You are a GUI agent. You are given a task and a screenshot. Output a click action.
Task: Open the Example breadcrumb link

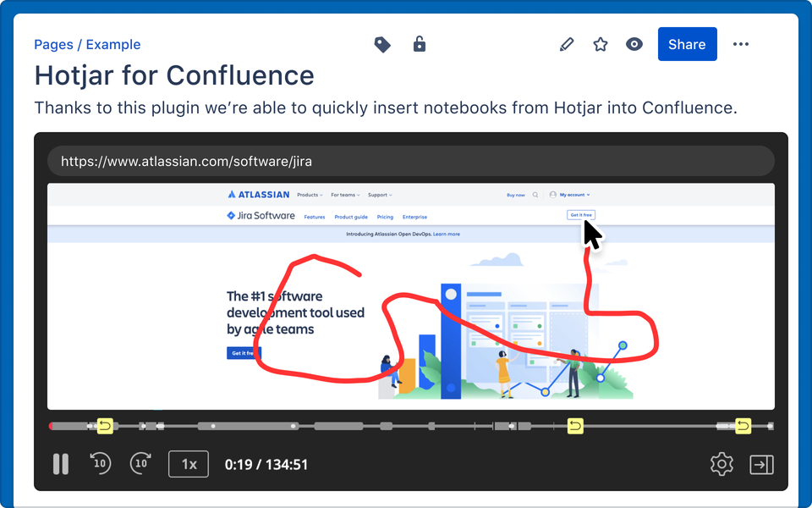click(x=112, y=45)
